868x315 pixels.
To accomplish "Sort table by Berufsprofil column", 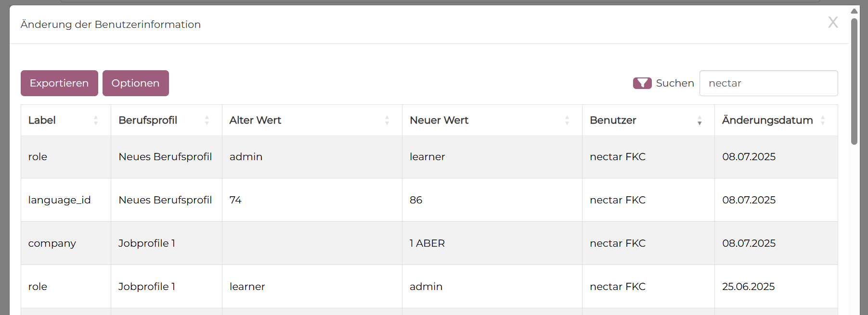I will click(207, 120).
